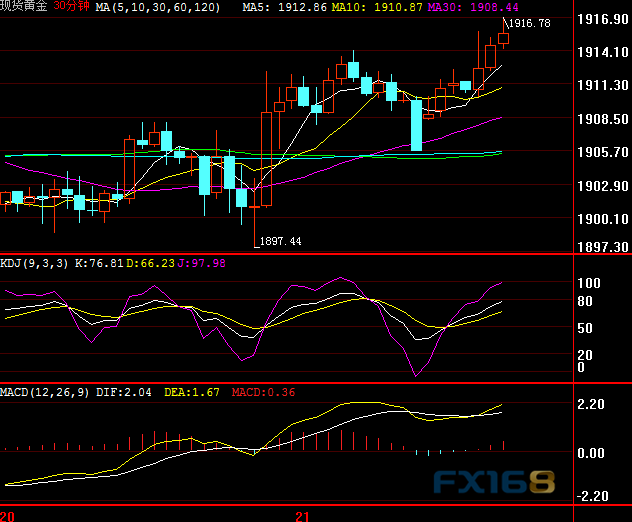Viewport: 632px width, 522px height.
Task: Click the 1916.78 high price marker
Action: pos(529,23)
